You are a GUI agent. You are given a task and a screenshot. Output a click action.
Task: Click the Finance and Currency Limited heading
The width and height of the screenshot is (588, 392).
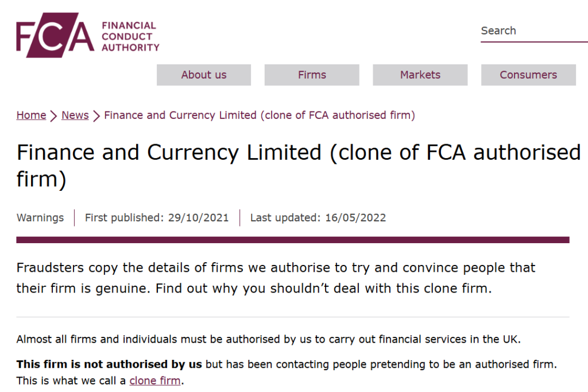pos(299,165)
